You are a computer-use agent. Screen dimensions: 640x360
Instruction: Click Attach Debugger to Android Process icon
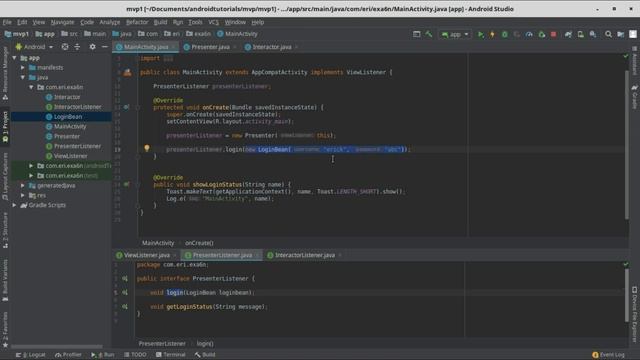click(x=541, y=34)
